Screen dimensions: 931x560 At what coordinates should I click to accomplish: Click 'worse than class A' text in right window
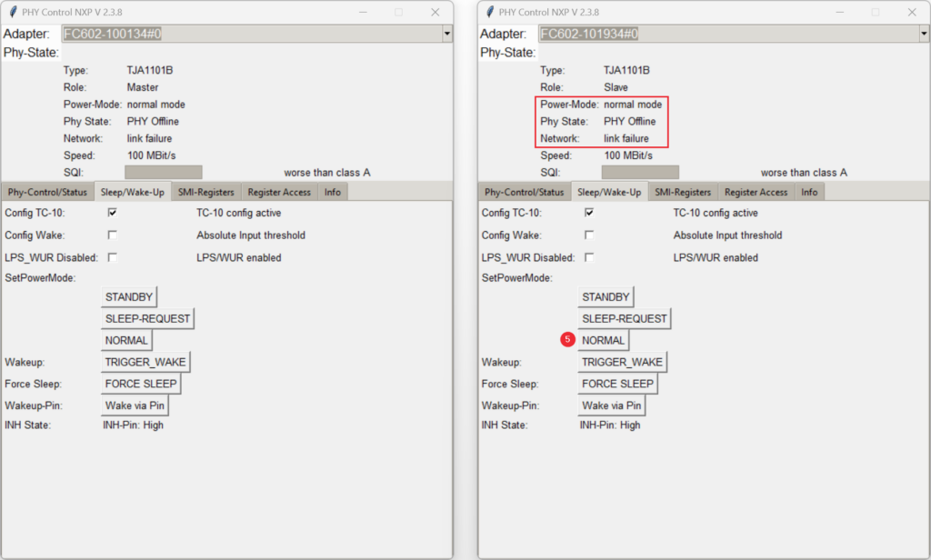tap(804, 173)
